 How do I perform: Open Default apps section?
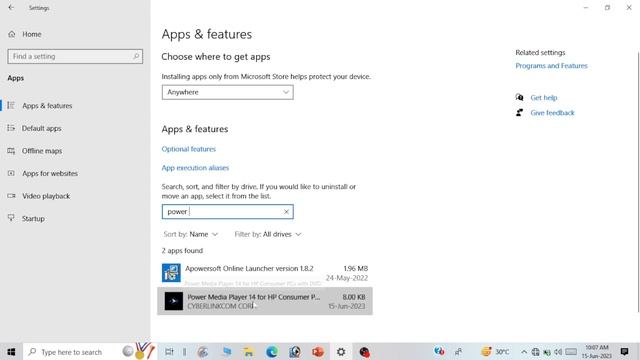(42, 128)
